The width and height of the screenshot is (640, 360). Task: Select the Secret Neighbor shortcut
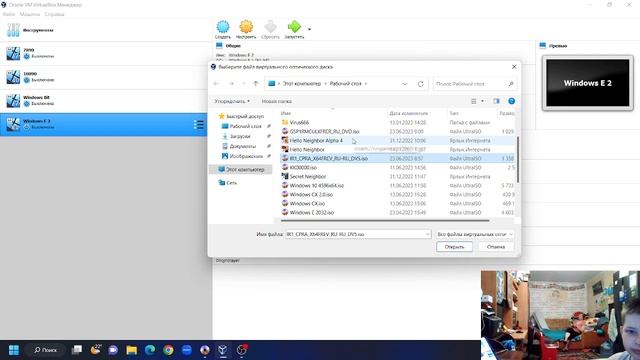[x=304, y=176]
